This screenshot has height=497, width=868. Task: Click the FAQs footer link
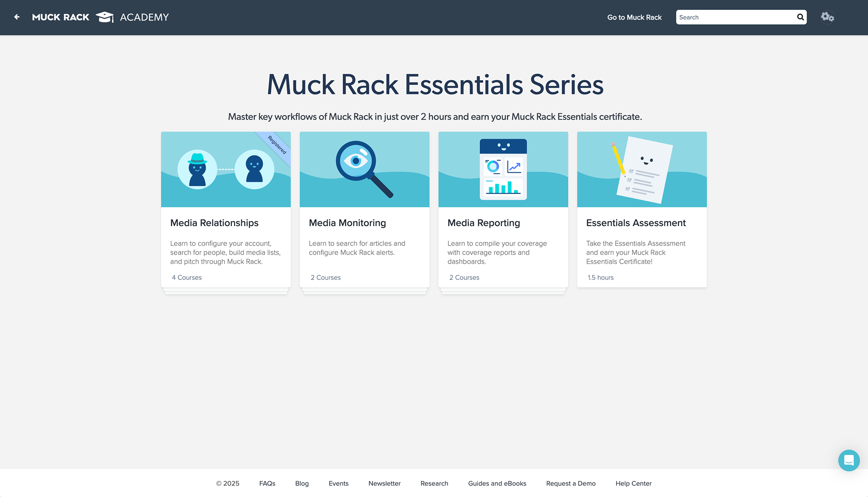267,483
